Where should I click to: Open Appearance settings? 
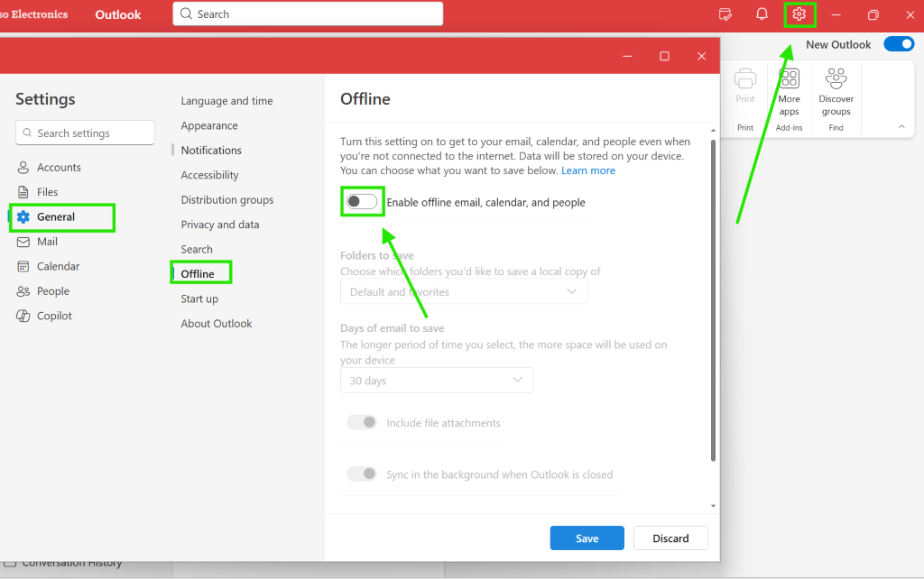[x=209, y=125]
